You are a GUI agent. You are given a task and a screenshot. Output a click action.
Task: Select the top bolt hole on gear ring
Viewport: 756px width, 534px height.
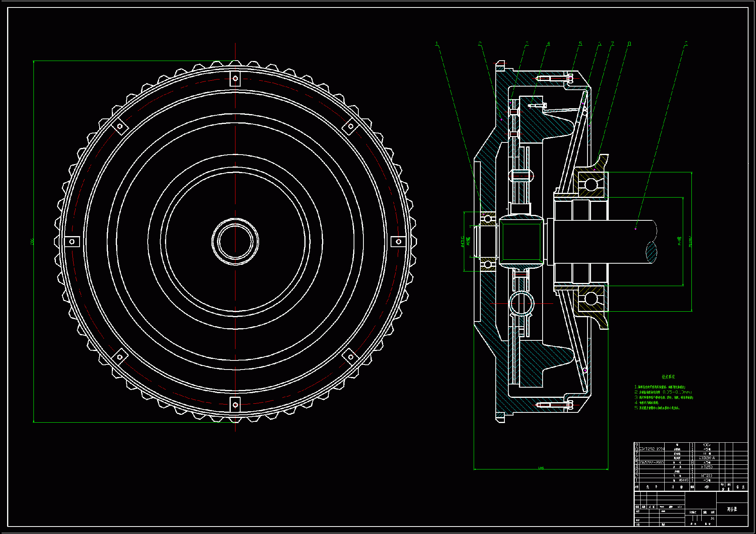(235, 78)
